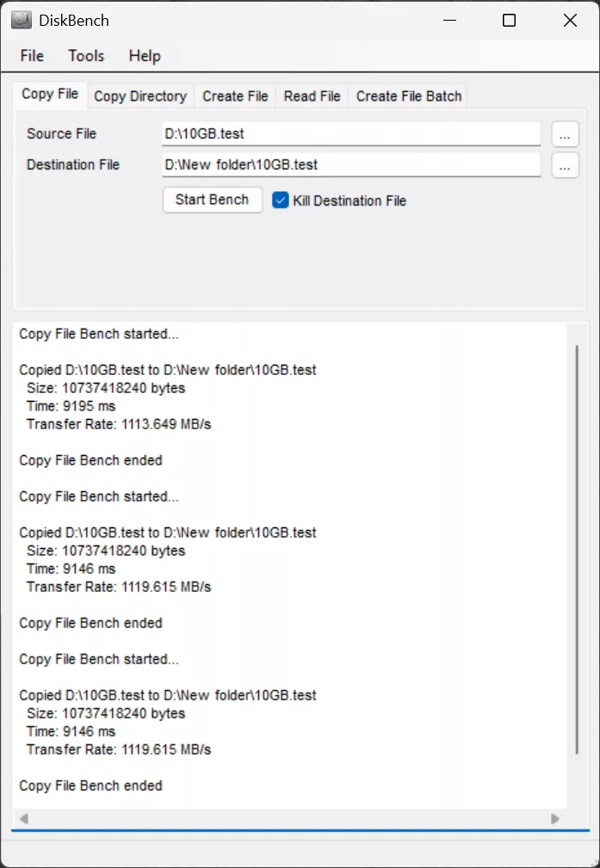Viewport: 600px width, 868px height.
Task: Switch to the Create File Batch tab
Action: click(409, 96)
